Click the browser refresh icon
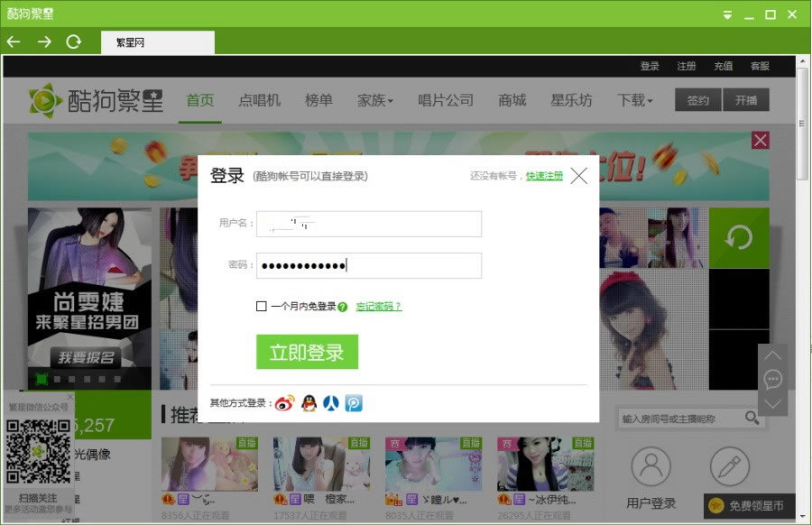This screenshot has height=525, width=812. 74,41
